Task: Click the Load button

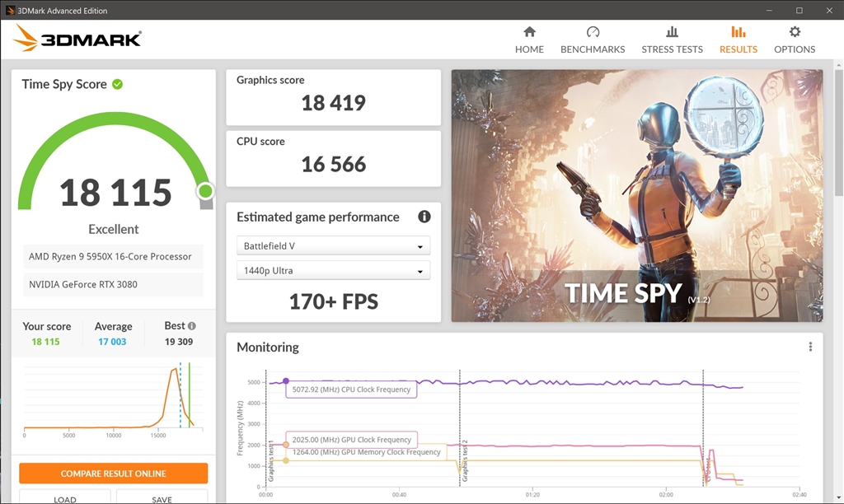Action: pyautogui.click(x=65, y=497)
